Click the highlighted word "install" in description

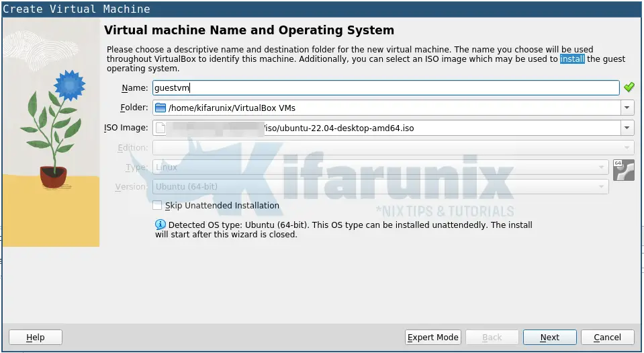pyautogui.click(x=572, y=59)
